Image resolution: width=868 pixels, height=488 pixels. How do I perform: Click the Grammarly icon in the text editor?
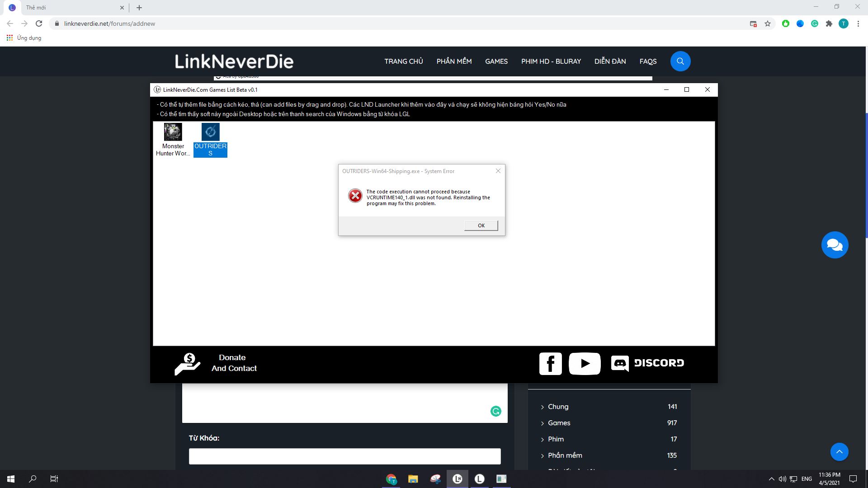[496, 411]
